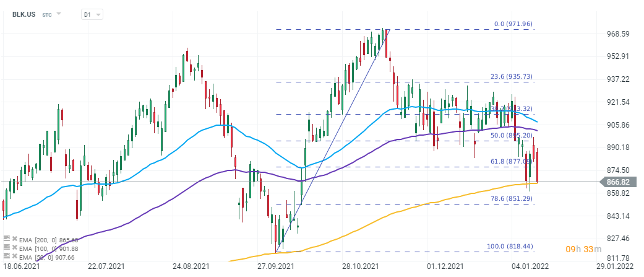Open settings for the EMA 200 indicator
The image size is (644, 277).
[6, 239]
